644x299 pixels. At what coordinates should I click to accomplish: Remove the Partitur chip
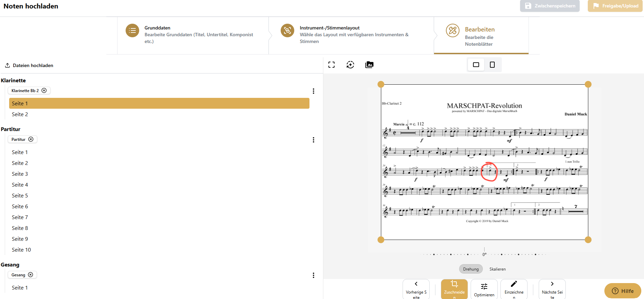[x=31, y=139]
